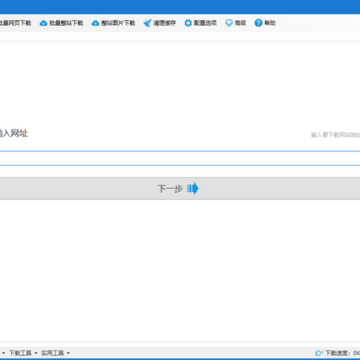Click the question mark help icon
The width and height of the screenshot is (360, 360).
click(258, 23)
